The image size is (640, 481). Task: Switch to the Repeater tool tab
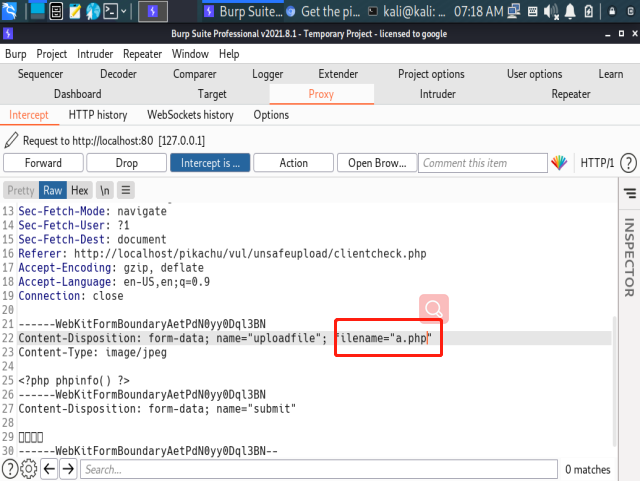point(571,94)
